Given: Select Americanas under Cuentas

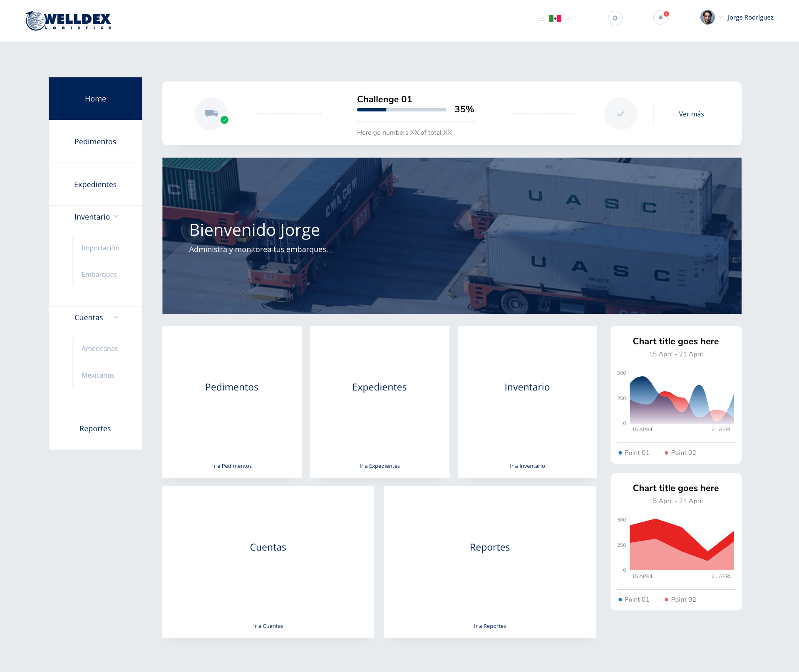Looking at the screenshot, I should 99,348.
